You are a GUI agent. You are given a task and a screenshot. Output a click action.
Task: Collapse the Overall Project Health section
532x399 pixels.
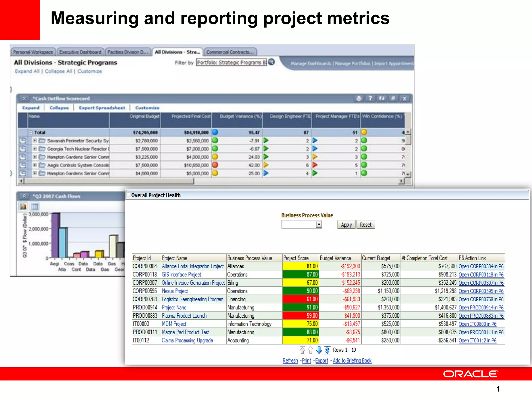[128, 195]
